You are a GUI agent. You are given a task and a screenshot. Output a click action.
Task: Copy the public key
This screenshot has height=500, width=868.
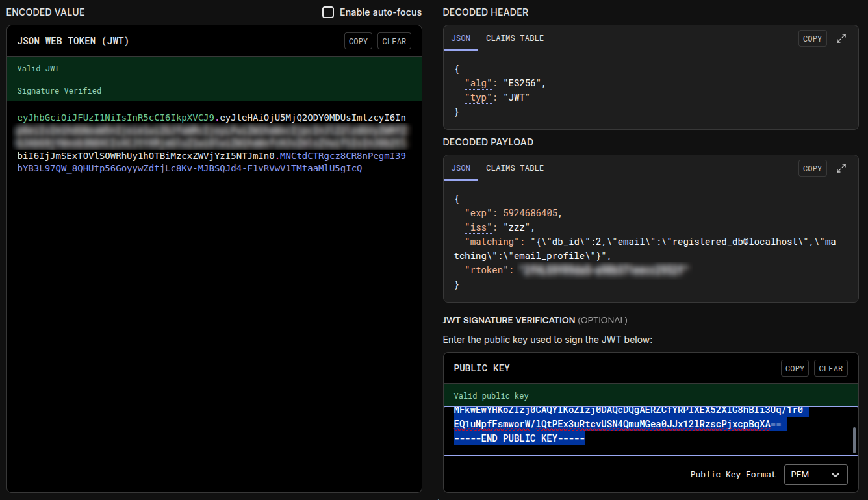point(795,368)
